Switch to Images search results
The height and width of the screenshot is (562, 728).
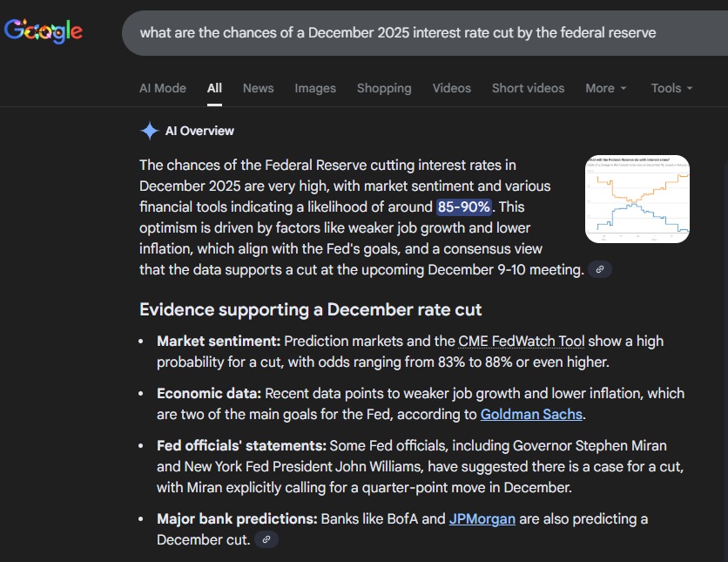point(315,88)
